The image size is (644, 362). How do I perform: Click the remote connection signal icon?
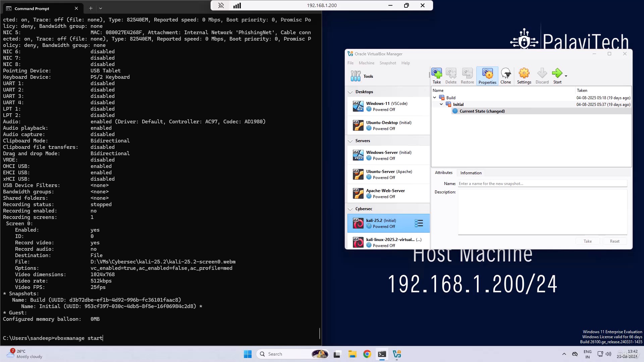coord(237,5)
